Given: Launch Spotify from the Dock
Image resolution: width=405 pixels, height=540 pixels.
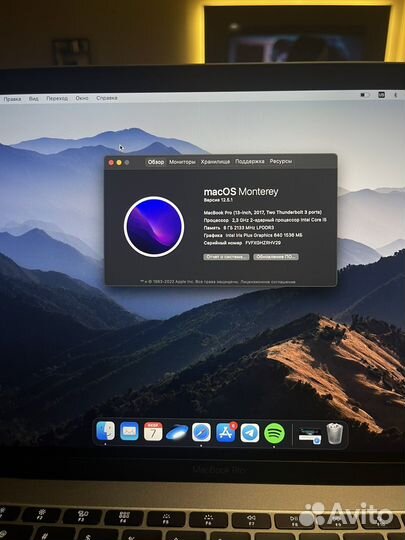Looking at the screenshot, I should pos(274,433).
